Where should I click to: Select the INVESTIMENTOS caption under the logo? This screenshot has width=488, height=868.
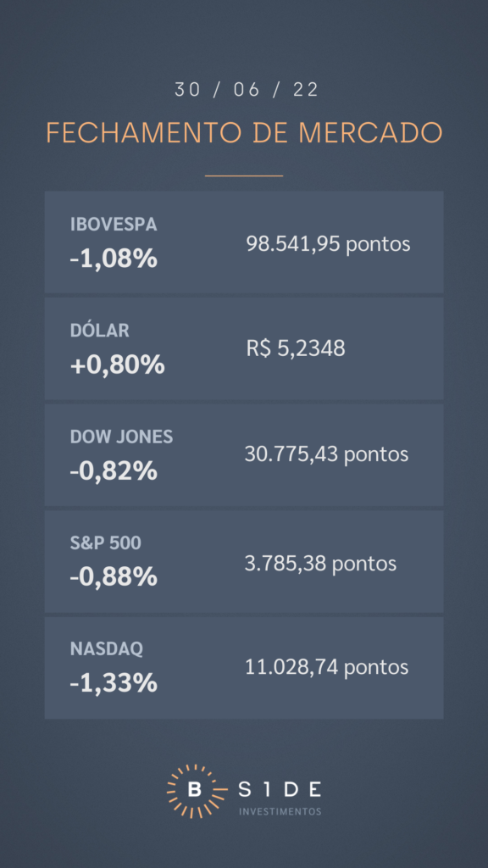[280, 811]
